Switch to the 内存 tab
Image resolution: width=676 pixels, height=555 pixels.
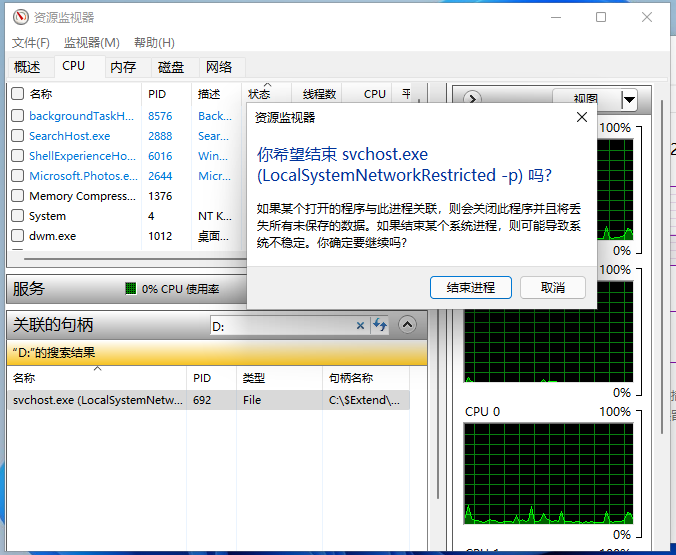123,67
